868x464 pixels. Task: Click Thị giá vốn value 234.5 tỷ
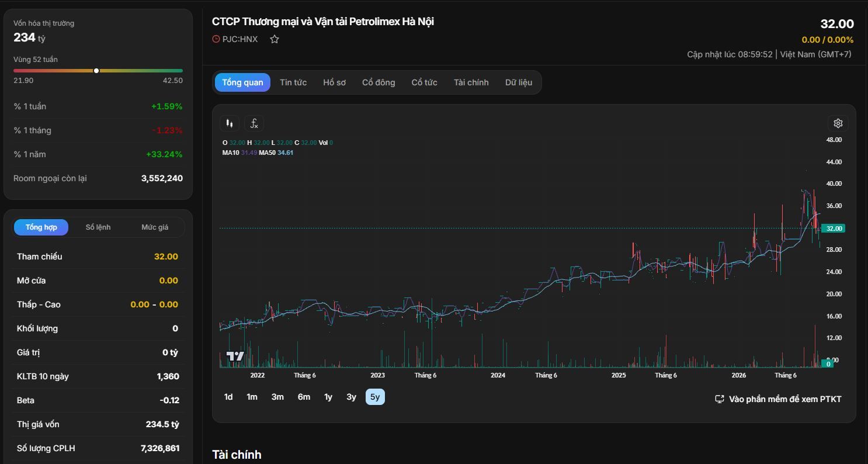tap(162, 424)
